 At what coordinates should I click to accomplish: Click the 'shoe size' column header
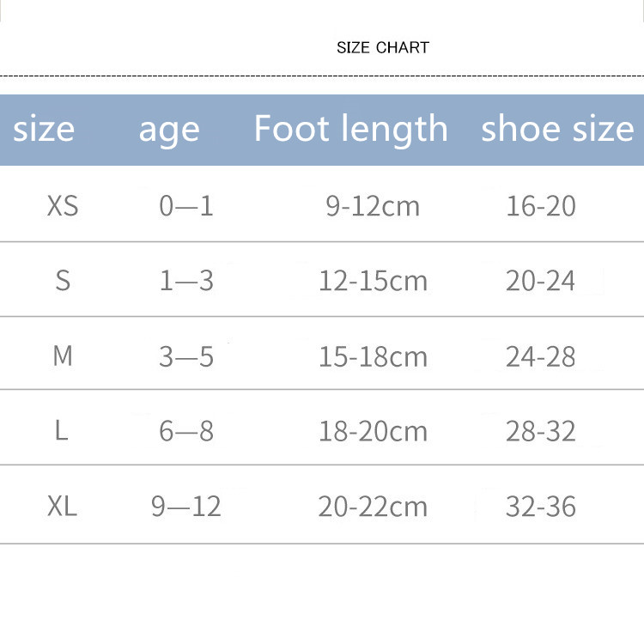tap(557, 130)
